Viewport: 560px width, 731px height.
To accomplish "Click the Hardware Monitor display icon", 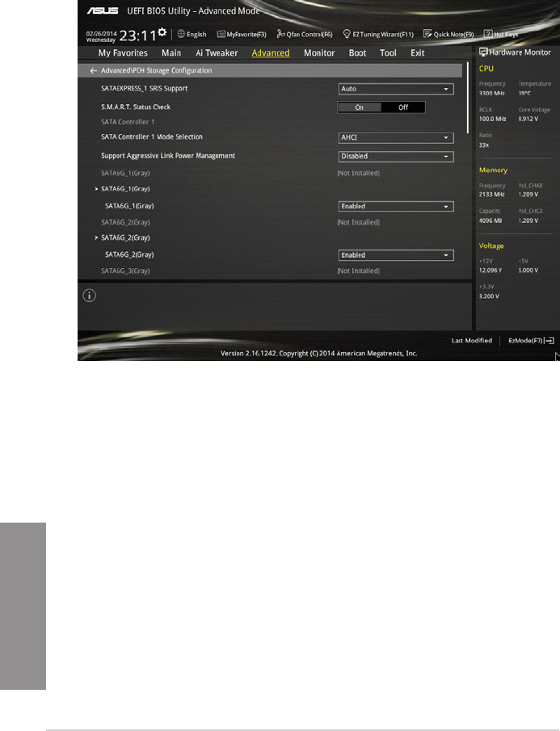I will 483,53.
